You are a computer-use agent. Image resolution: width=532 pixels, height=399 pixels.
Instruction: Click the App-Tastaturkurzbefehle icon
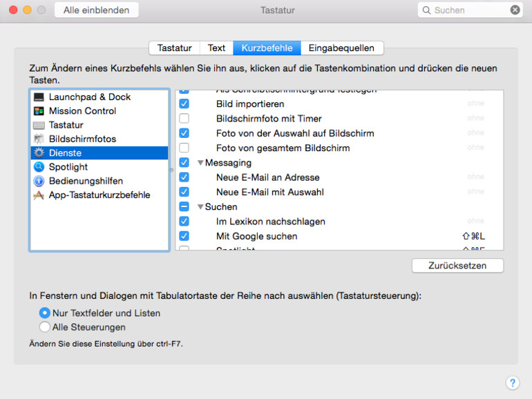pos(39,195)
